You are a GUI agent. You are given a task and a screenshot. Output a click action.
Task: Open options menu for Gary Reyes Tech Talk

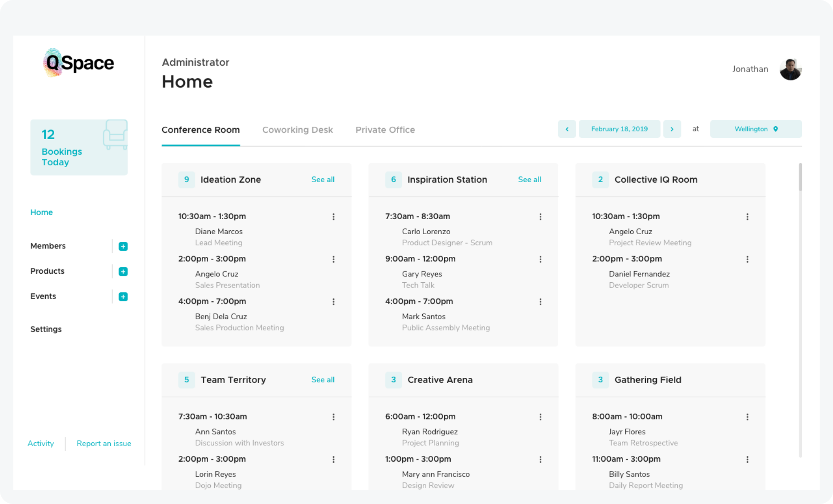[540, 259]
